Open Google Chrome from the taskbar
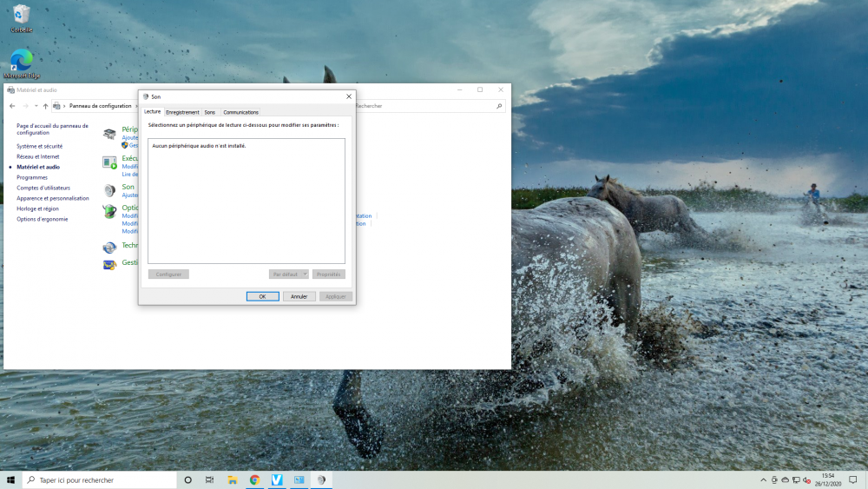Viewport: 868px width, 489px height. tap(254, 479)
